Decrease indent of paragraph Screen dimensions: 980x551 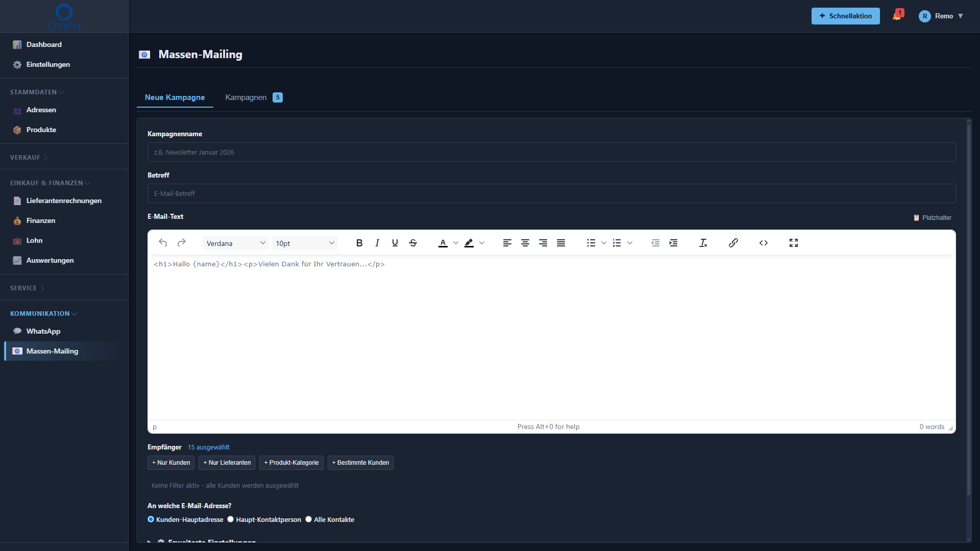pos(655,243)
